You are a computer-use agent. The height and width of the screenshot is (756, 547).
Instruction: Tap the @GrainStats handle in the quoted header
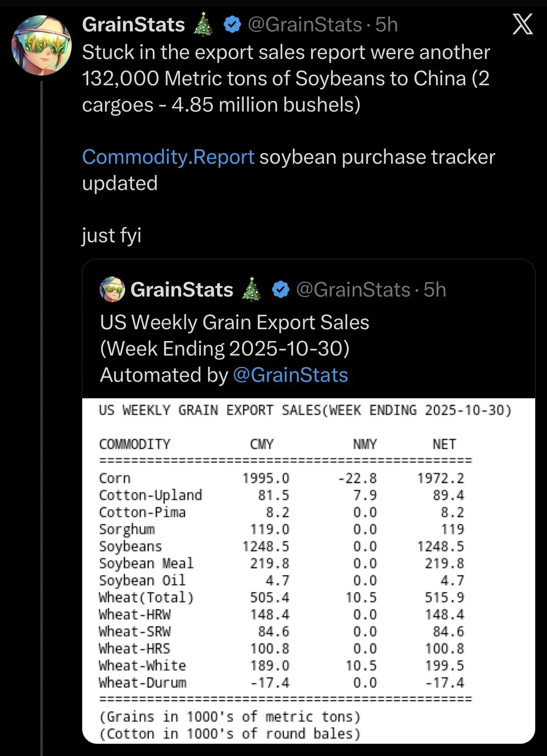353,290
